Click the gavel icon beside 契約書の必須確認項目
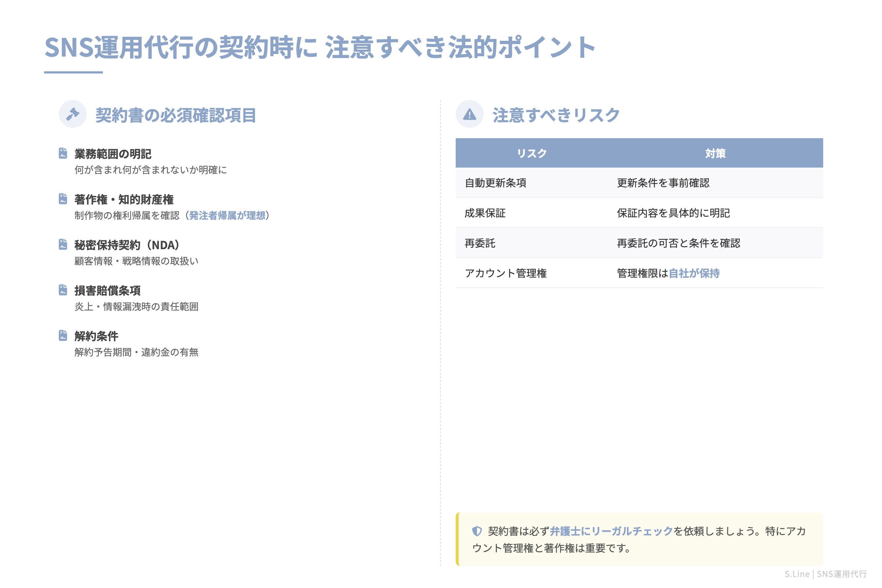 pos(73,115)
